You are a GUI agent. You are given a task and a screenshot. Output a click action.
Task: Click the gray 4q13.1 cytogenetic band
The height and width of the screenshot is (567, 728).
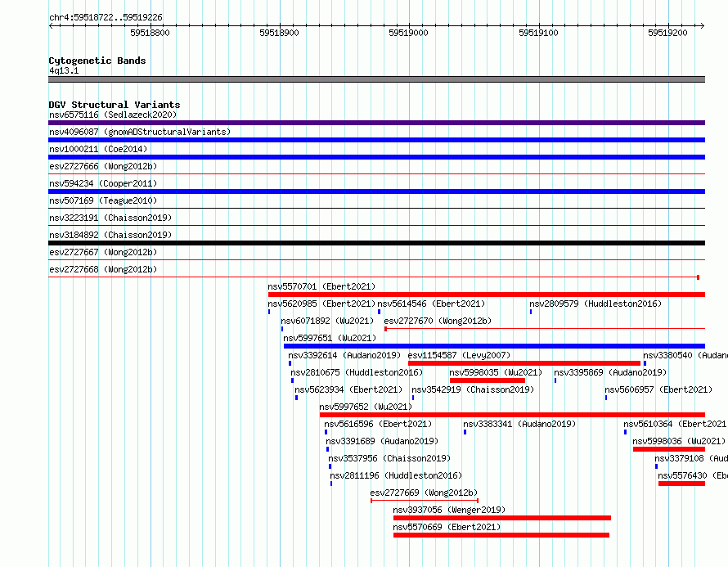click(376, 79)
